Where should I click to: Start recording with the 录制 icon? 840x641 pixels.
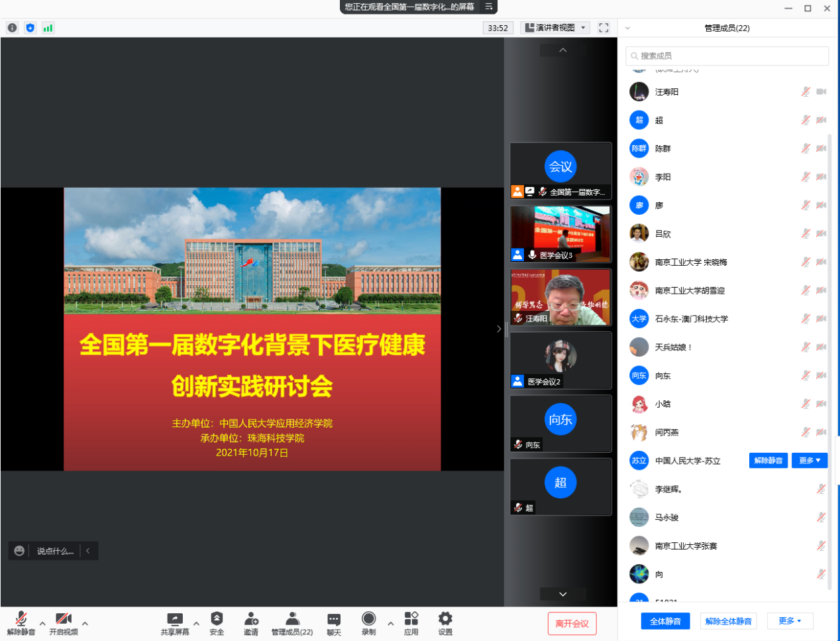click(369, 619)
